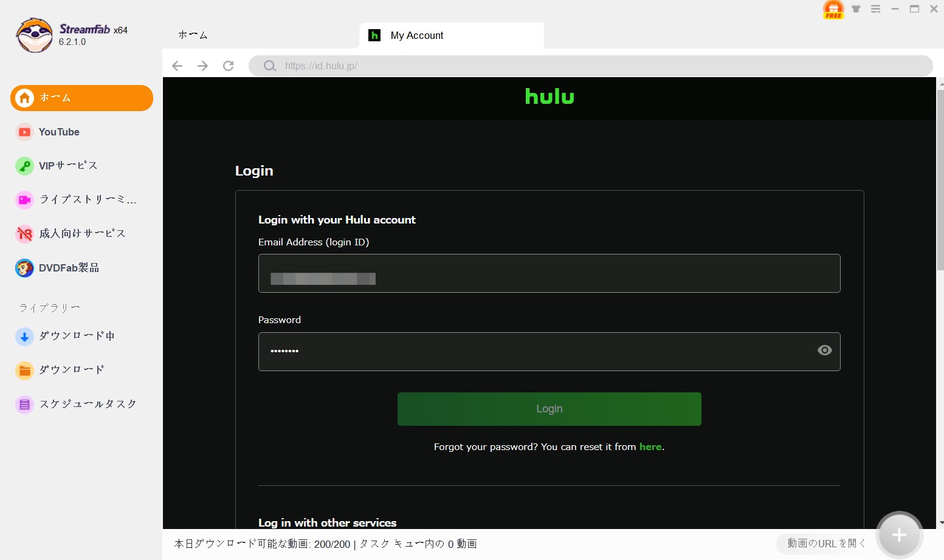Close the StreamFab window

point(934,9)
